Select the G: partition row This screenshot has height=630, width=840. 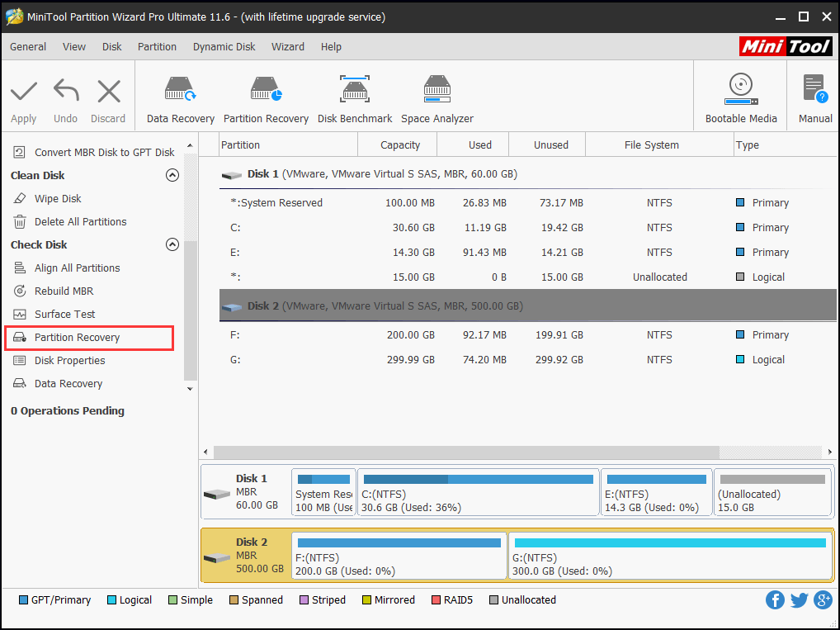527,359
